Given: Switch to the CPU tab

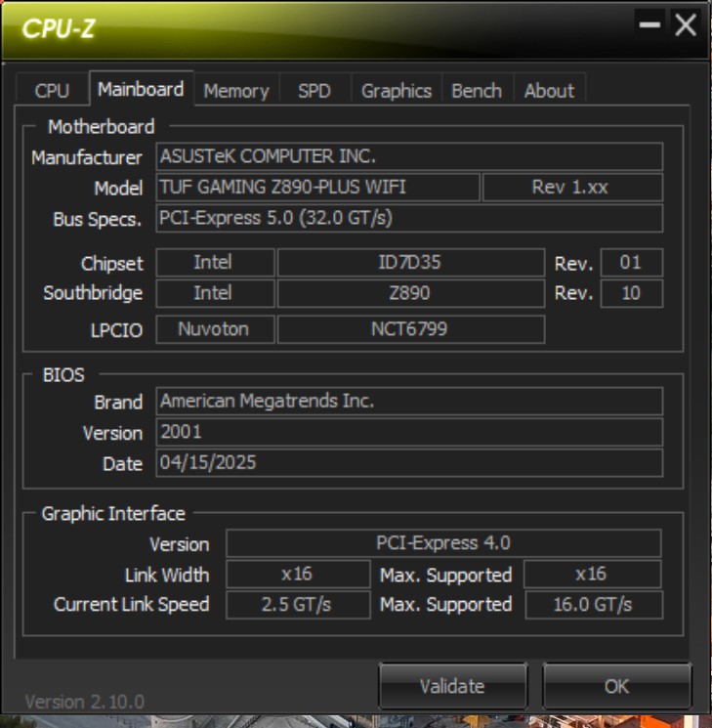Looking at the screenshot, I should pyautogui.click(x=52, y=90).
